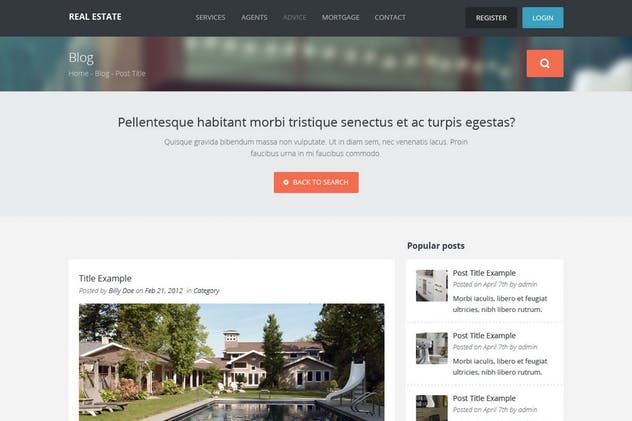Open the Services menu item

coord(210,17)
